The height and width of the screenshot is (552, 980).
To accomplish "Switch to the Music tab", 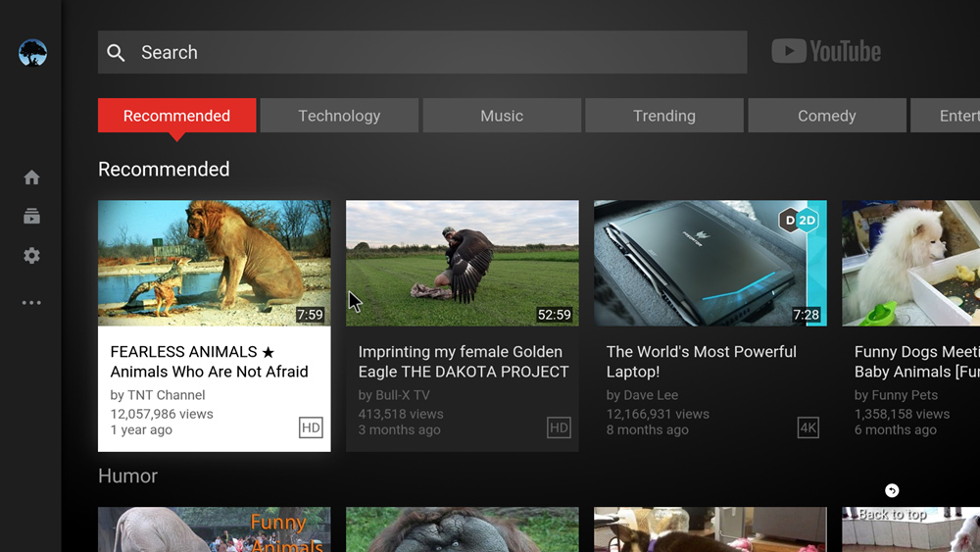I will (502, 116).
